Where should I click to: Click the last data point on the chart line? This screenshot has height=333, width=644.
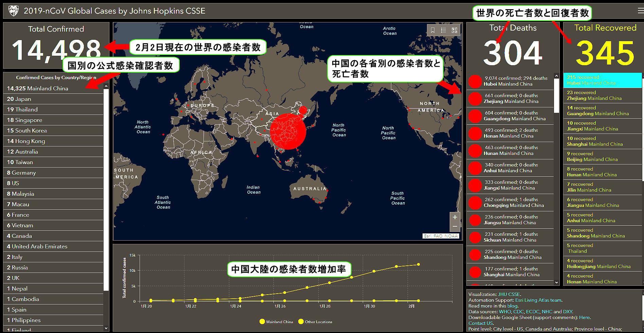point(418,264)
